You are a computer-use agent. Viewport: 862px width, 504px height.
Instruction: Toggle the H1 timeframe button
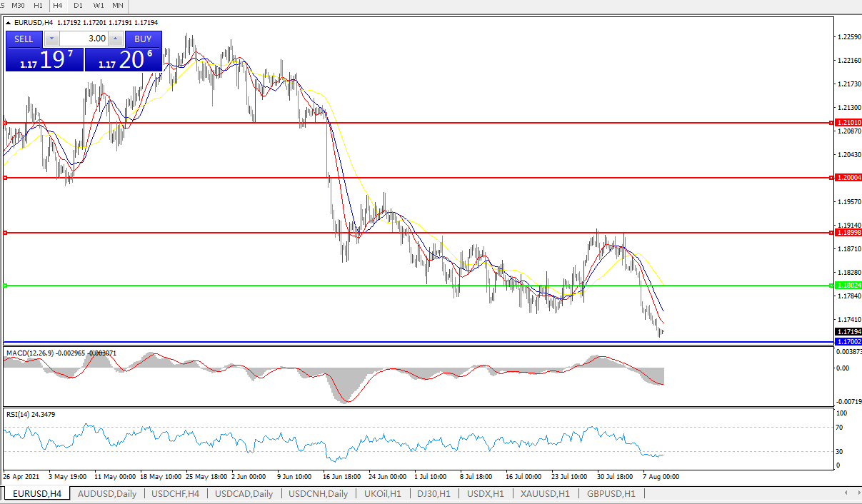[38, 5]
